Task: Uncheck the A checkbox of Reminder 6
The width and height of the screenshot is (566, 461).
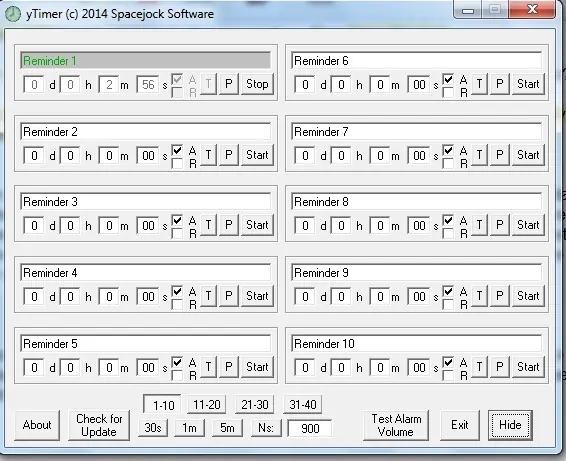Action: tap(448, 79)
